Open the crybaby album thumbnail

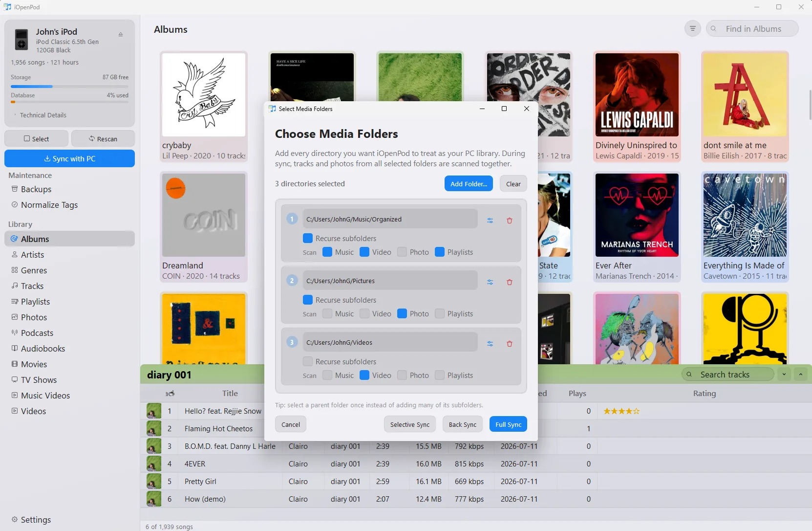coord(204,95)
